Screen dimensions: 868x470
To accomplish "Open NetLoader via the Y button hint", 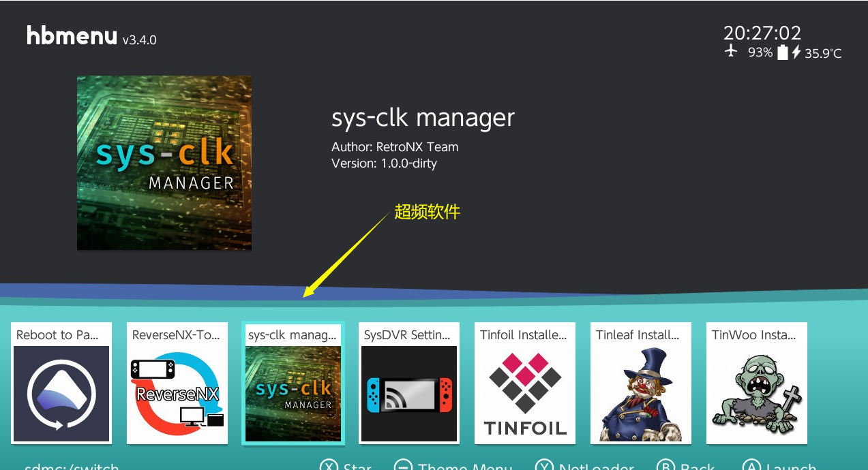I will coord(586,467).
